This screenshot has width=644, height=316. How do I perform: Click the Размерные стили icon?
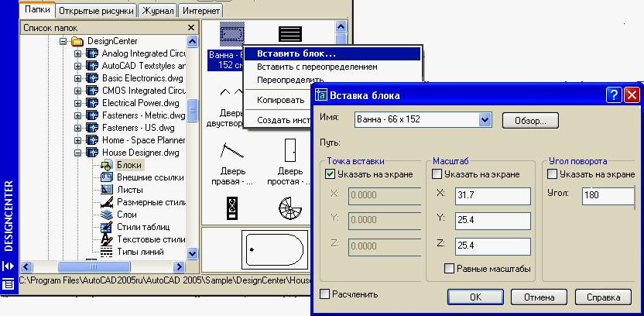(x=106, y=202)
